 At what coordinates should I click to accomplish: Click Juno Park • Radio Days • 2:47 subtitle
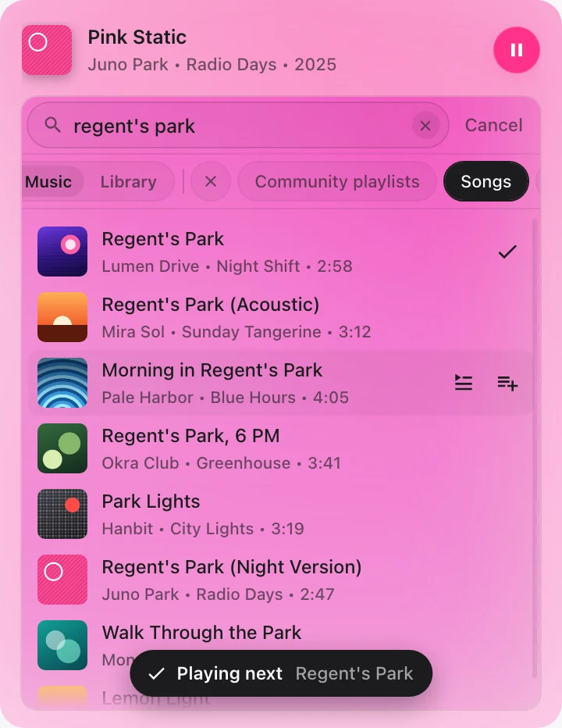218,594
